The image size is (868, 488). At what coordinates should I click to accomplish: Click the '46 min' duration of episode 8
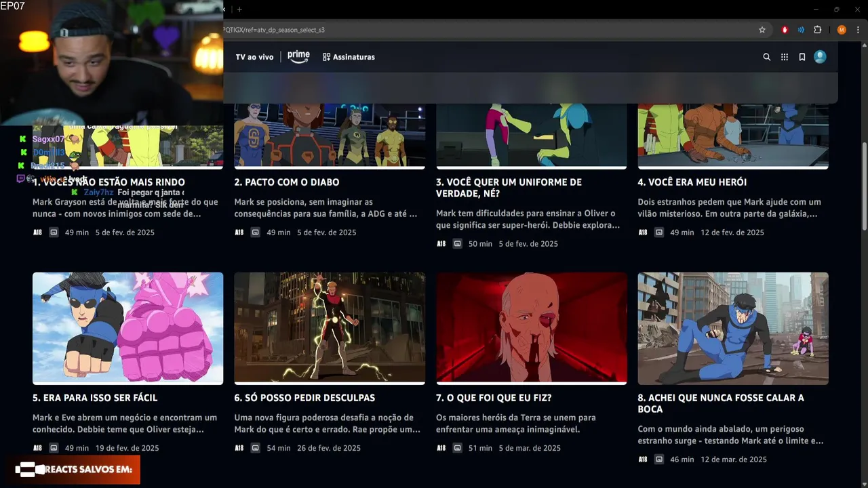tap(682, 460)
